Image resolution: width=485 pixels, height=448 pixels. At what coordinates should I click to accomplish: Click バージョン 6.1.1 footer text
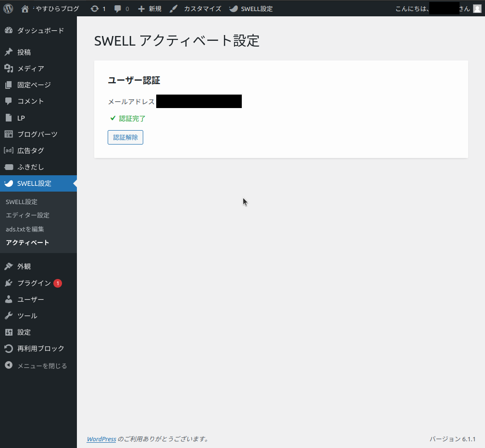(x=452, y=439)
